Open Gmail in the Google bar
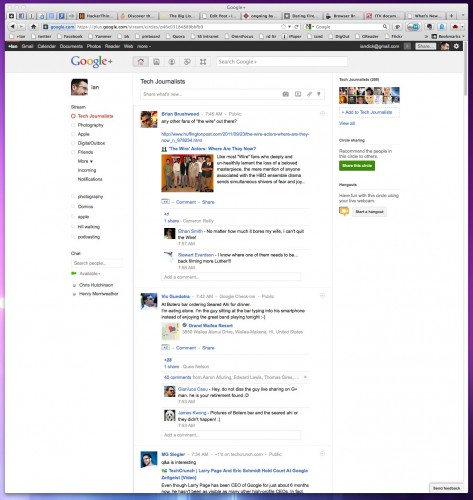Image resolution: width=473 pixels, height=500 pixels. [27, 46]
